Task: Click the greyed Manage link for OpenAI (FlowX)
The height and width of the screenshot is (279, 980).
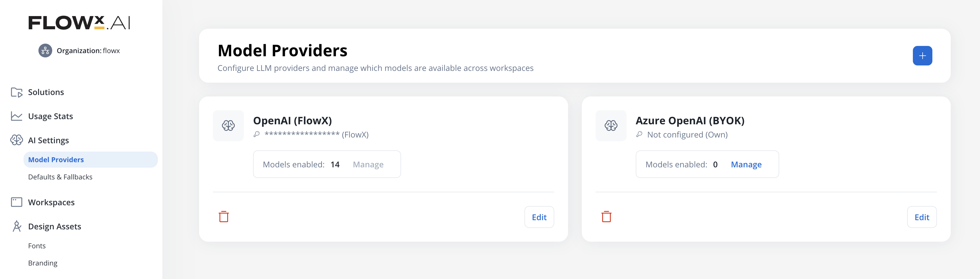Action: tap(368, 164)
